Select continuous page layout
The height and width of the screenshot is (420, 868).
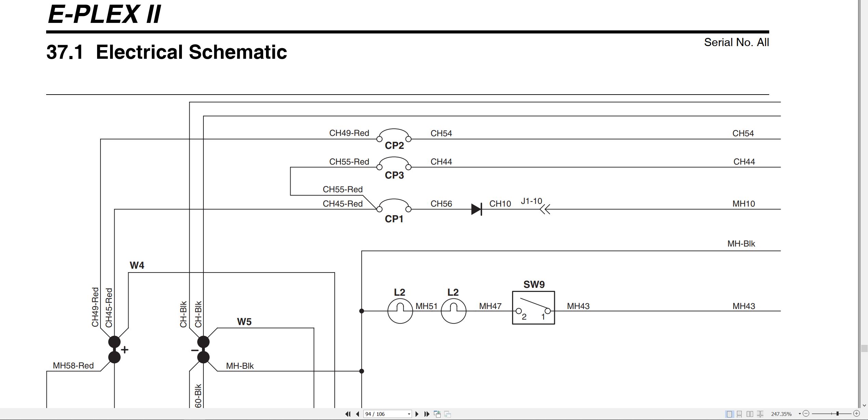(739, 414)
